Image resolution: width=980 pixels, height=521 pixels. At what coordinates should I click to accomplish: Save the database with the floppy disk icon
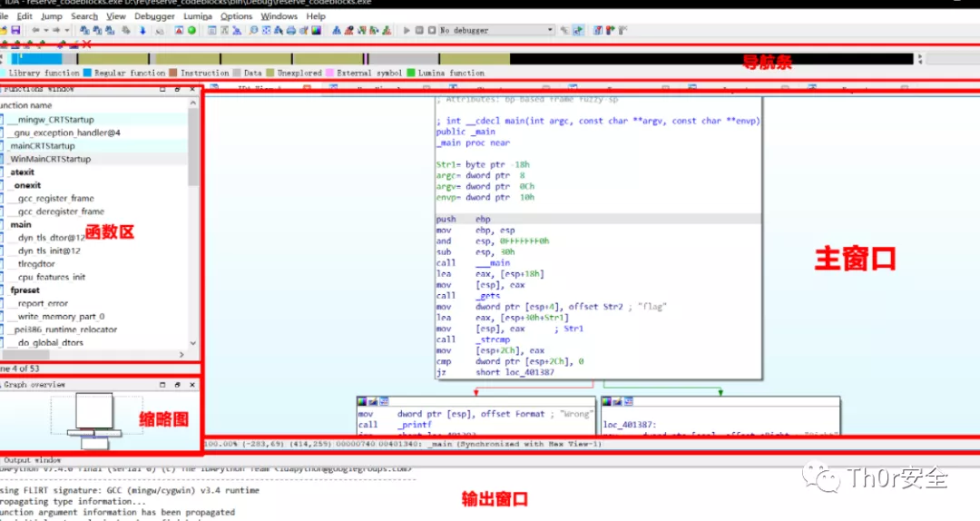15,30
